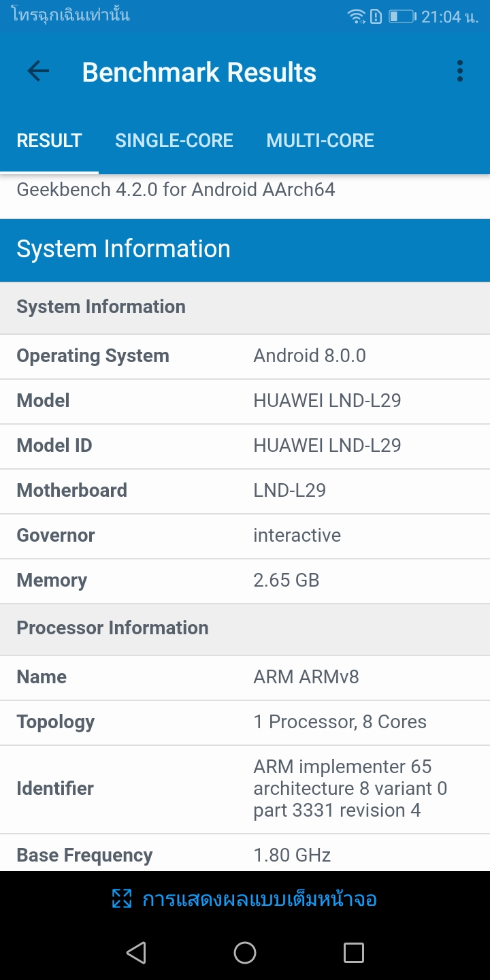Viewport: 490px width, 980px height.
Task: Tap the back arrow icon
Action: (x=38, y=71)
